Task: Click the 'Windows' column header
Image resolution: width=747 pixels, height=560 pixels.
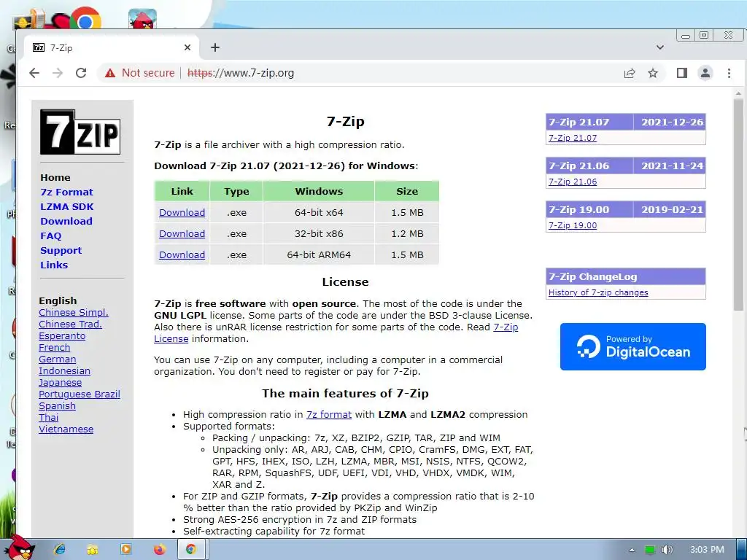Action: [319, 192]
